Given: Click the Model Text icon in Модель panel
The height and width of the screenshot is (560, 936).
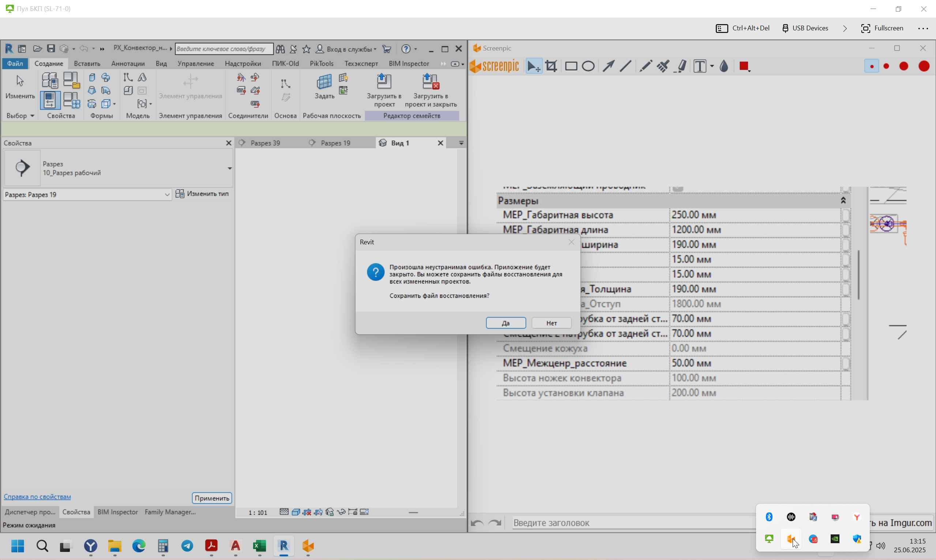Looking at the screenshot, I should coord(142,77).
